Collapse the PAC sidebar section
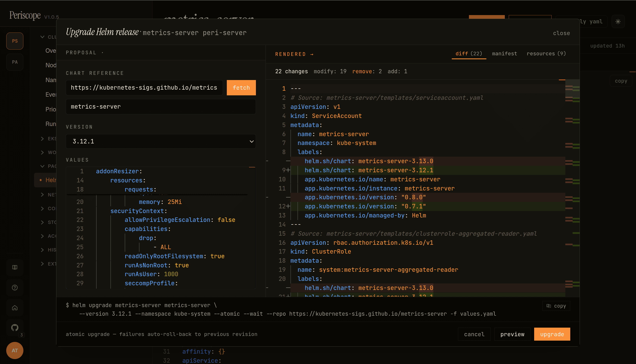 tap(48, 166)
